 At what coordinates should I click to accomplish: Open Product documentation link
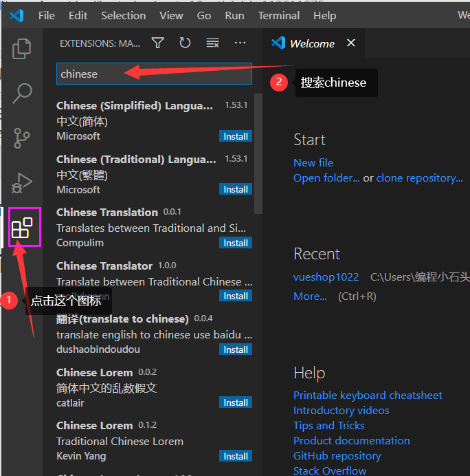[x=352, y=440]
